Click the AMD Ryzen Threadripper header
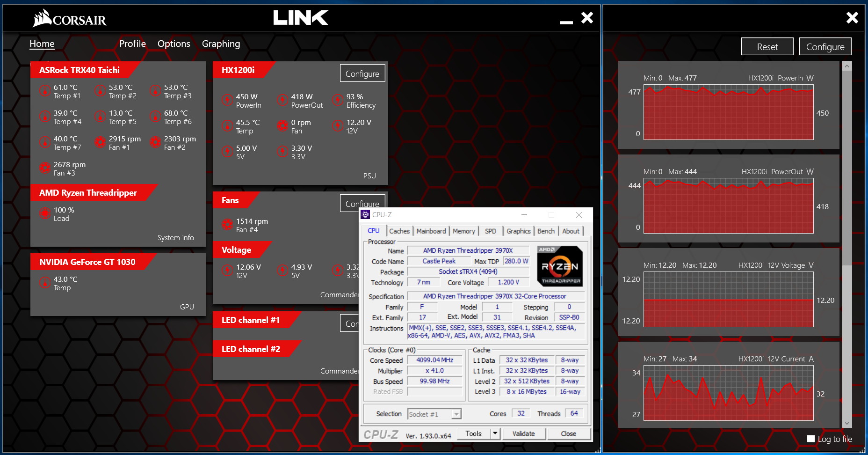 point(94,192)
